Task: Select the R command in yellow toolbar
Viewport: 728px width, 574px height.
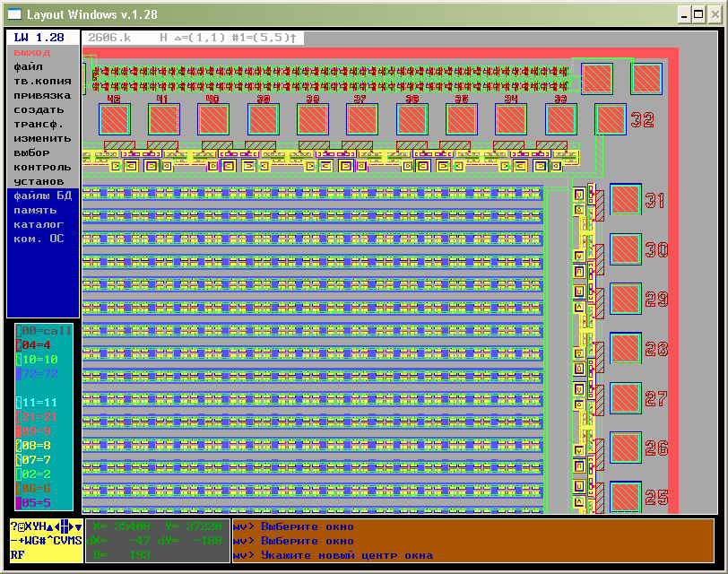Action: [14, 555]
